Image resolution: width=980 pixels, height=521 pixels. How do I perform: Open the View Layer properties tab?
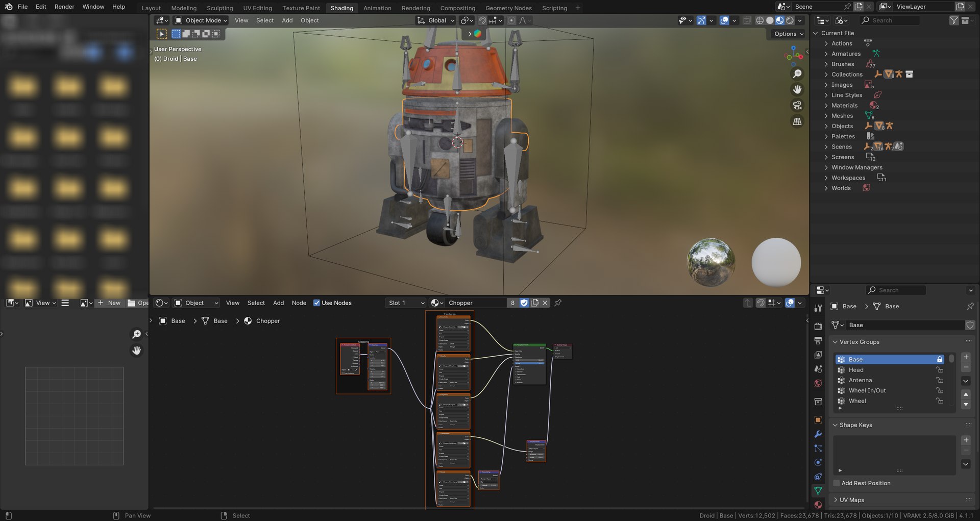click(x=818, y=355)
